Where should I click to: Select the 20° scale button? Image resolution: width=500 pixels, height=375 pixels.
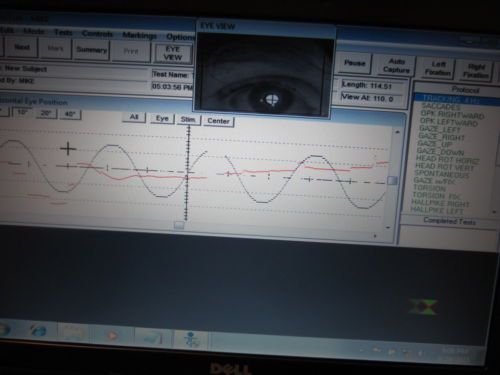coord(46,113)
